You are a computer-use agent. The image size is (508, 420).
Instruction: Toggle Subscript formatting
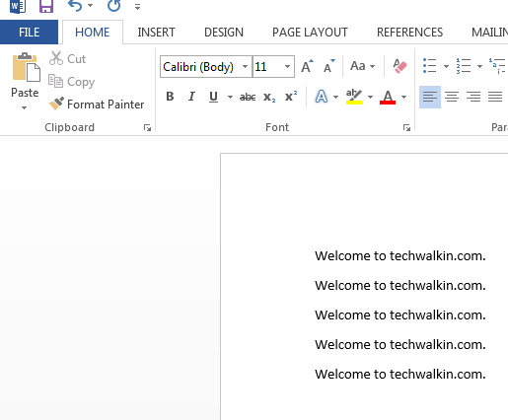pos(269,97)
